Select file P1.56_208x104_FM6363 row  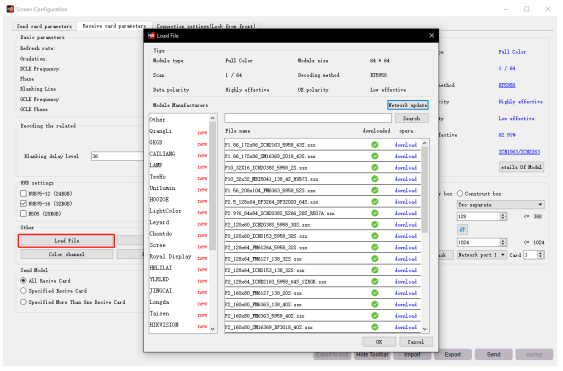(x=322, y=190)
